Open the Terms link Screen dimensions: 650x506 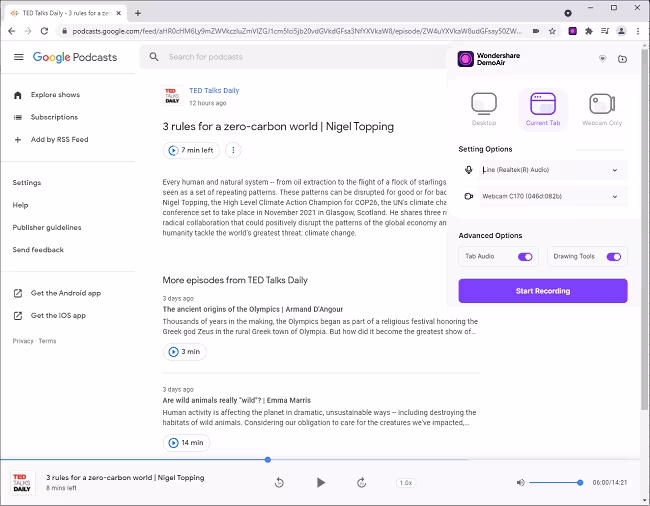click(x=47, y=341)
